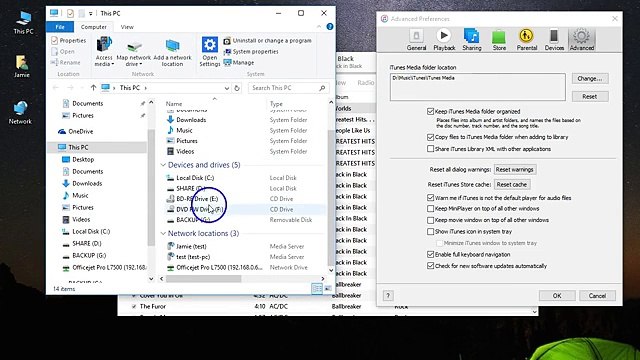Open quick access toolbar dropdown arrow
Viewport: 640px width, 360px height.
91,13
